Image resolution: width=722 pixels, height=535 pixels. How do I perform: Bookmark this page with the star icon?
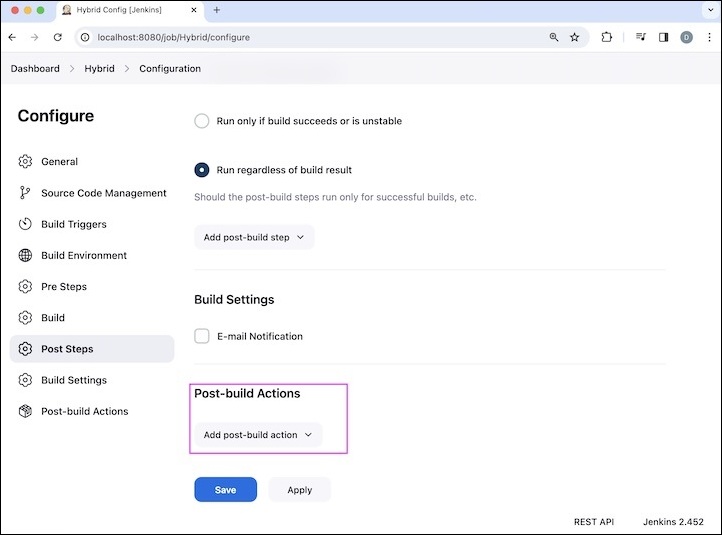point(575,37)
